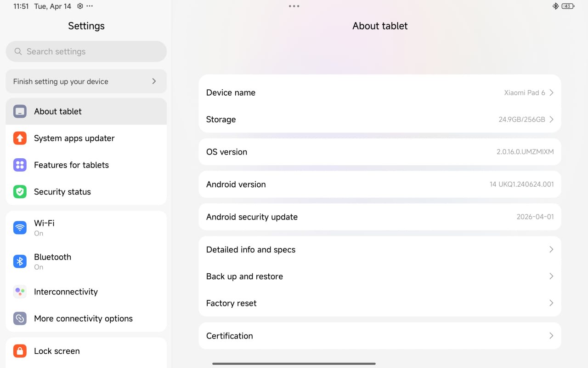This screenshot has width=588, height=368.
Task: Tap the Android version row
Action: 380,184
